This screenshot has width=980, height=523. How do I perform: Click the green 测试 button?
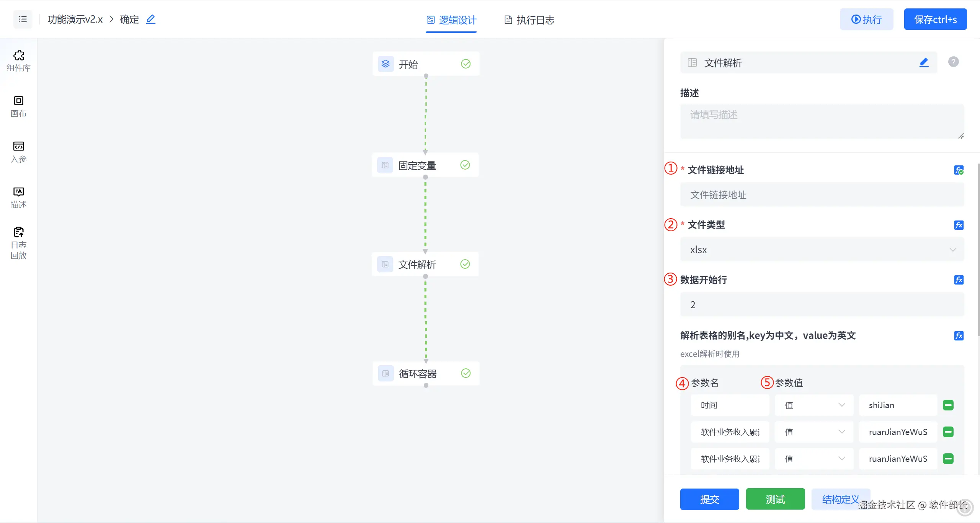click(775, 499)
